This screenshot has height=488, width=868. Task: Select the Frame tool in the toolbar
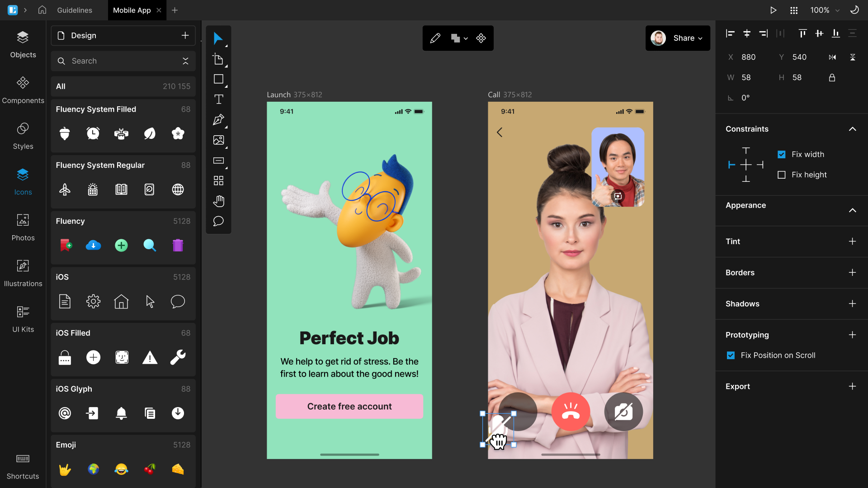click(218, 59)
